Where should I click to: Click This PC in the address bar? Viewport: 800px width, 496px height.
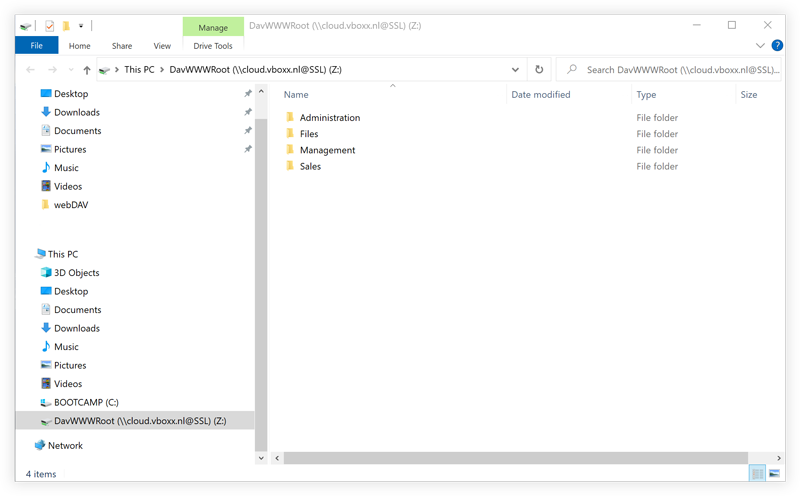pyautogui.click(x=139, y=69)
